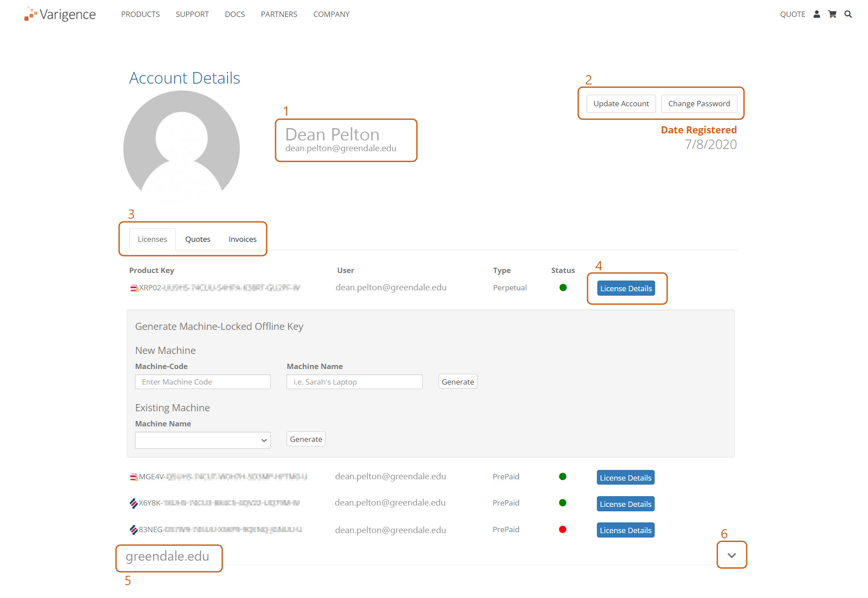This screenshot has height=598, width=868.
Task: Open the DOCS menu
Action: 235,14
